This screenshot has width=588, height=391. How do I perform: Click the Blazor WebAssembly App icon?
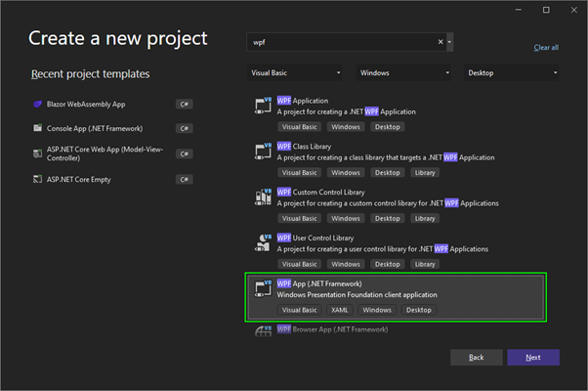pyautogui.click(x=37, y=104)
